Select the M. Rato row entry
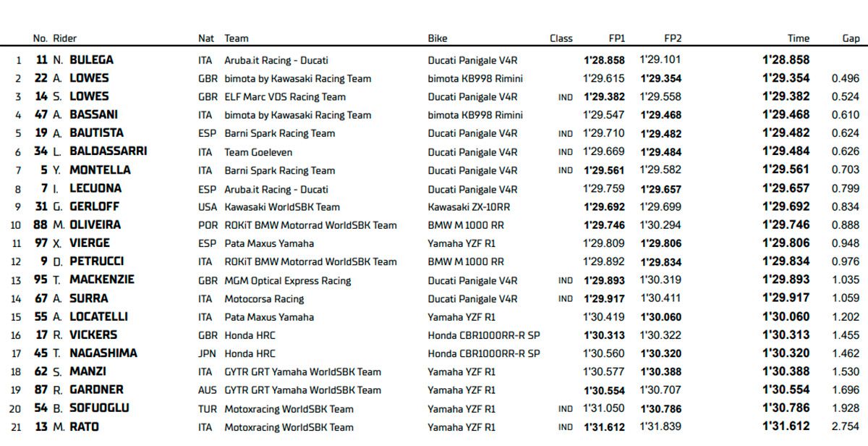Viewport: 868px width, 446px height. tap(76, 426)
